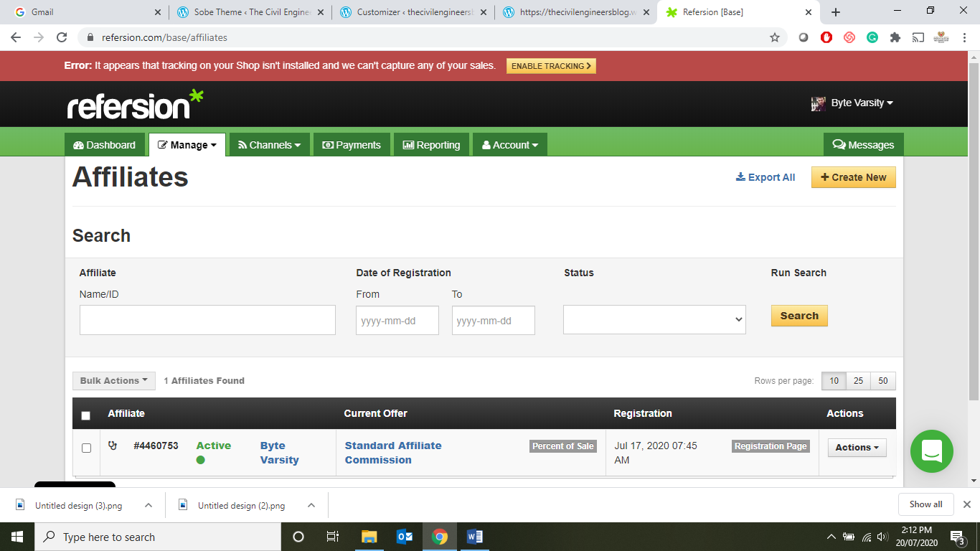Click the Byte Varsity avatar image
The height and width of the screenshot is (551, 980).
pyautogui.click(x=819, y=103)
